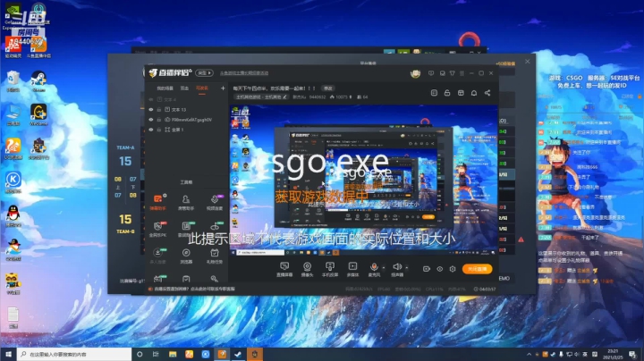Add mobile phone screen cast source

point(330,269)
